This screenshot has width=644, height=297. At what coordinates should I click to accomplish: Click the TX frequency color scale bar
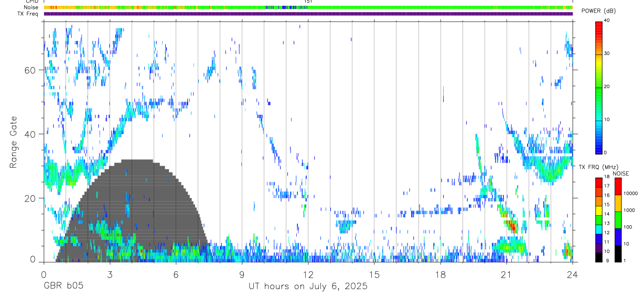[x=599, y=220]
